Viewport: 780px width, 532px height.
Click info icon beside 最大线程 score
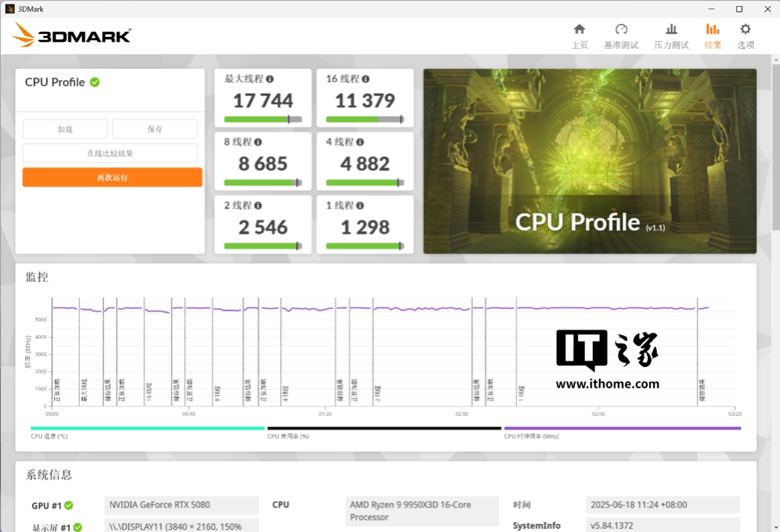pos(270,79)
